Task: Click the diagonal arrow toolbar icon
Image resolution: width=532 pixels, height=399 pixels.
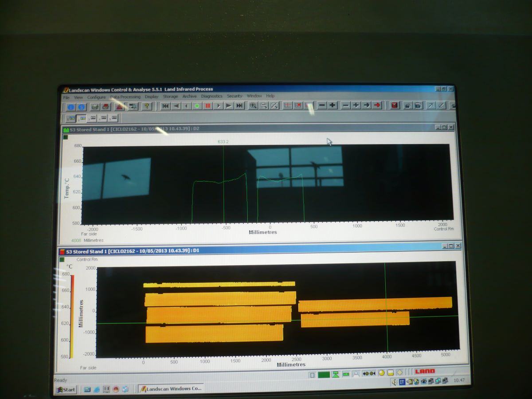Action: pyautogui.click(x=430, y=105)
